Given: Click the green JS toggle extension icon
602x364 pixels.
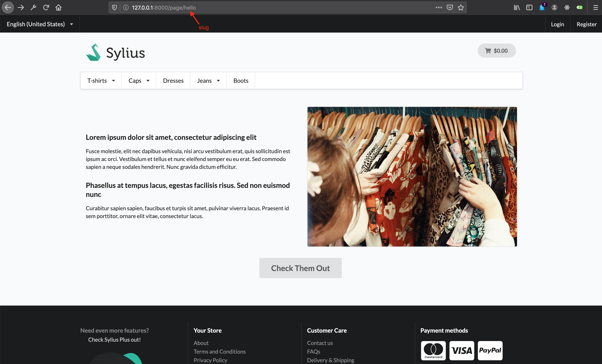Looking at the screenshot, I should click(x=580, y=8).
